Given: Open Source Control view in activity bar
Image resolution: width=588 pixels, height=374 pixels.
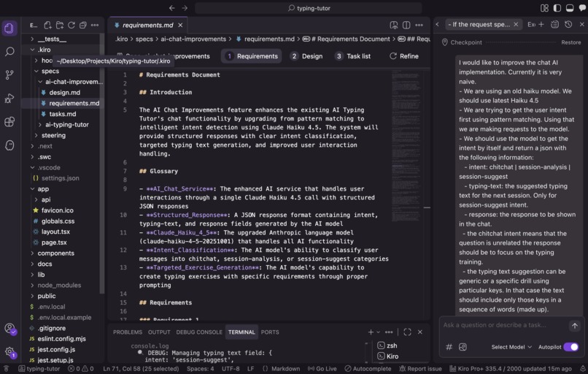Looking at the screenshot, I should pos(9,75).
